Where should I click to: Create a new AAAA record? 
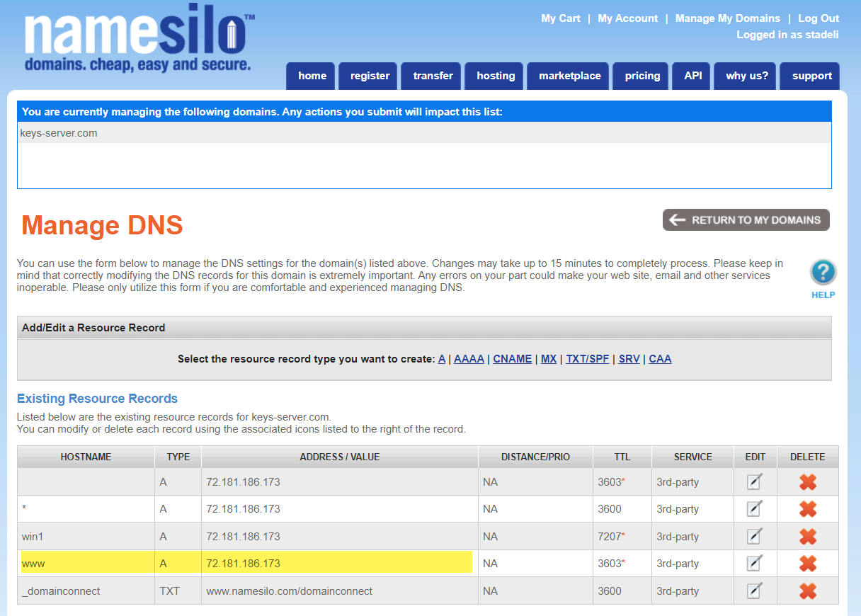pos(469,359)
